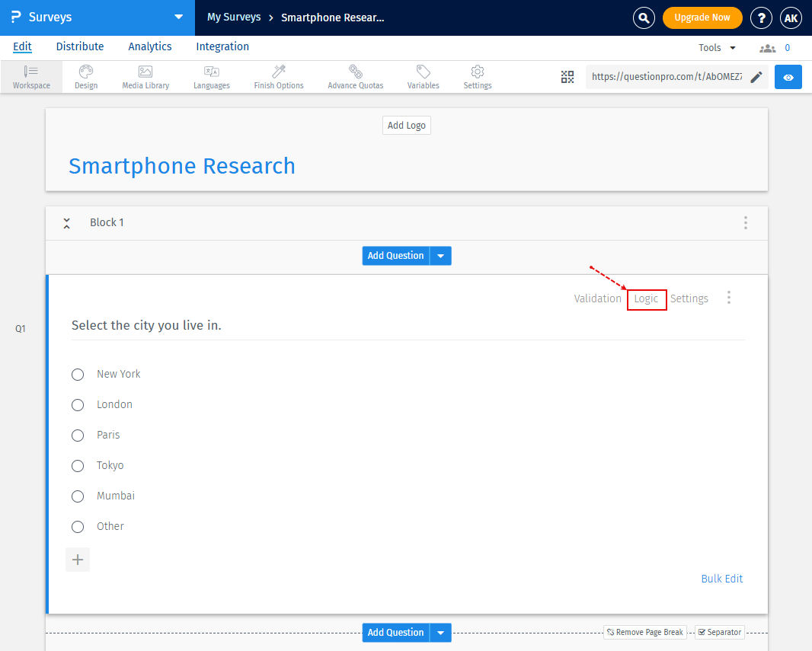Screen dimensions: 812x651
Task: Open the Media Library icon
Action: pos(145,72)
